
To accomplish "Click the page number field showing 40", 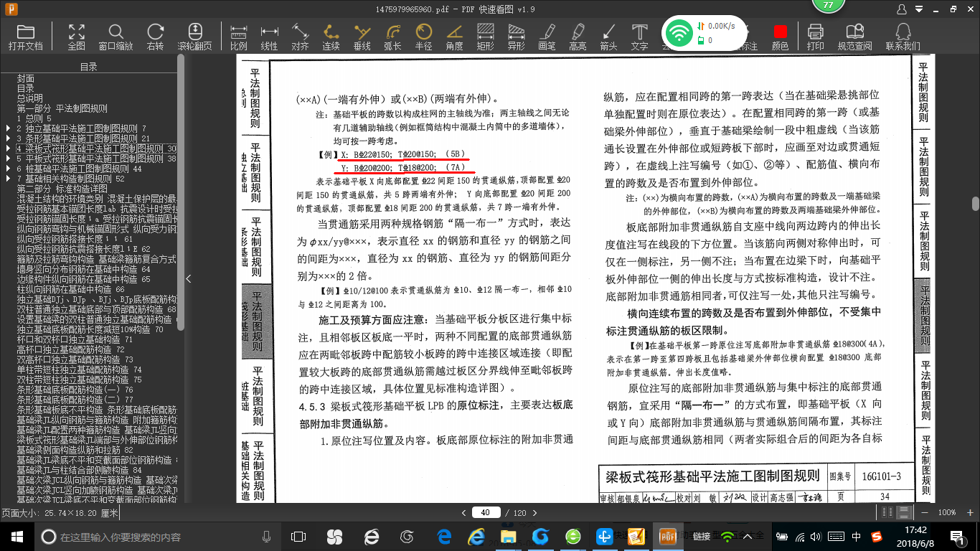I will coord(486,512).
